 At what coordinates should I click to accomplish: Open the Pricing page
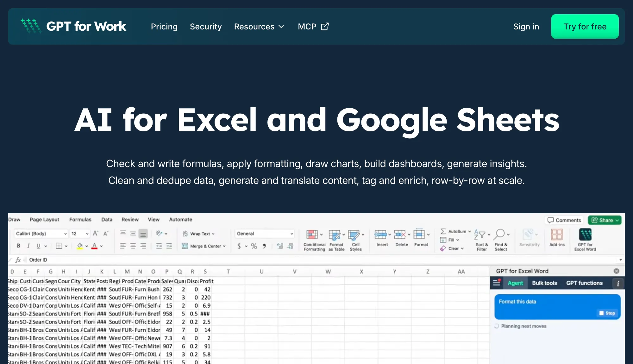click(x=164, y=27)
